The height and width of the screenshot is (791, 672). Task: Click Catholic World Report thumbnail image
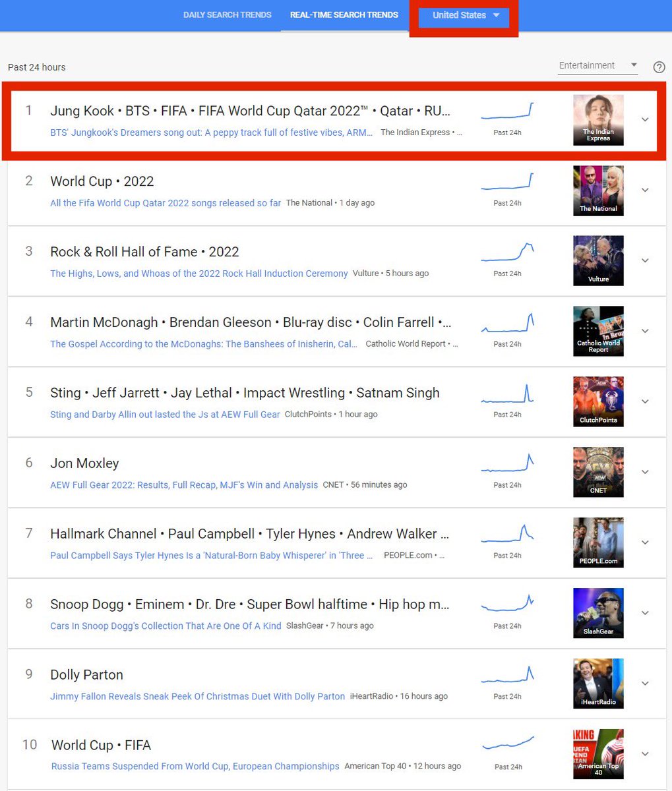(598, 331)
